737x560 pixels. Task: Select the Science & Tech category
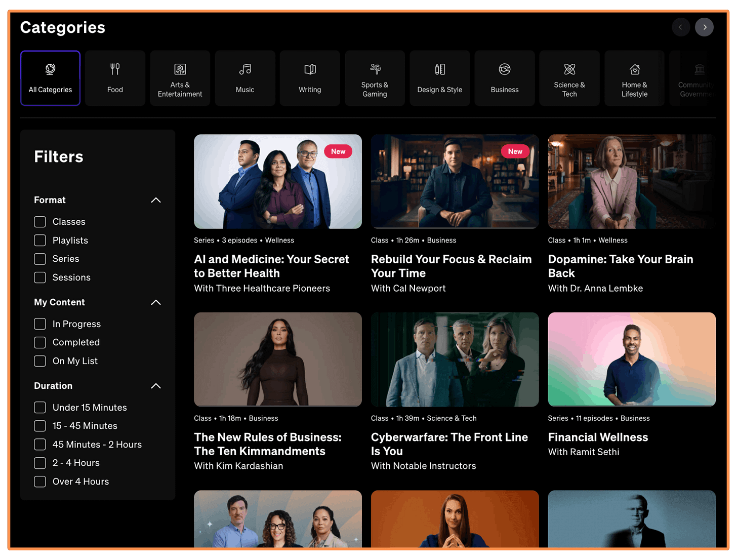coord(569,78)
